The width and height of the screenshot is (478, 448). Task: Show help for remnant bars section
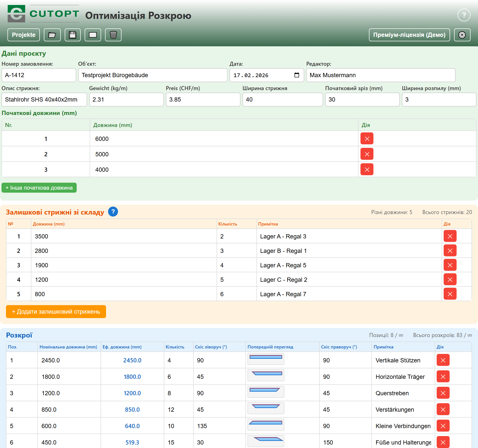113,212
